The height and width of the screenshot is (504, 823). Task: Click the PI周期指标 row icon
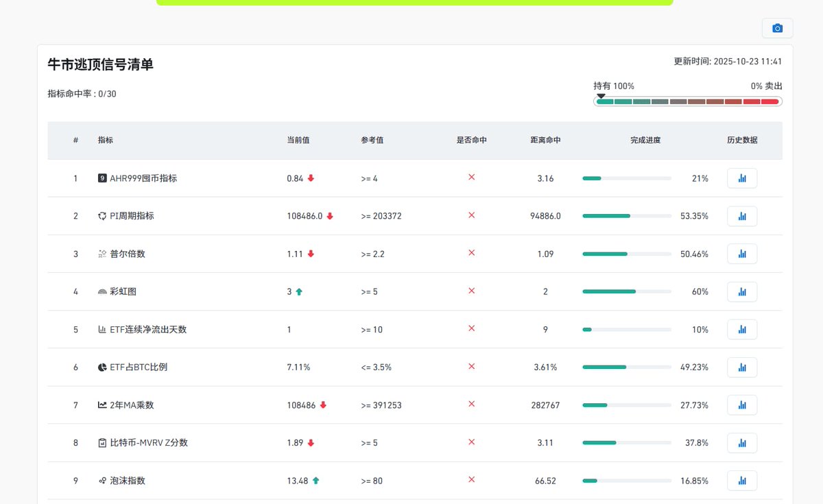click(102, 216)
